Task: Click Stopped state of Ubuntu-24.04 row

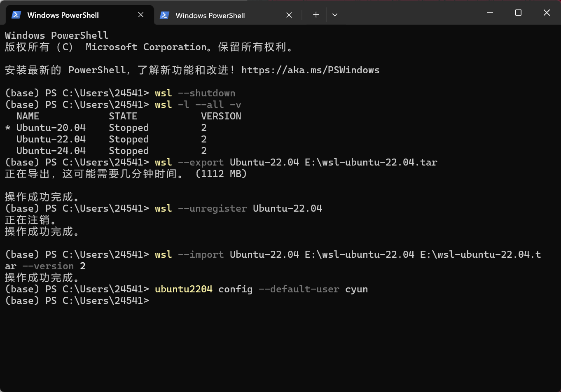Action: pyautogui.click(x=129, y=151)
